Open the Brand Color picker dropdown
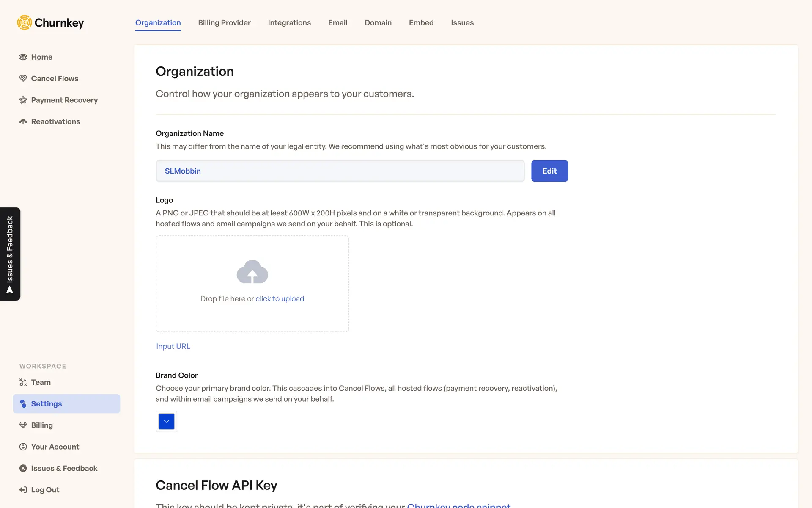Viewport: 812px width, 508px height. tap(166, 422)
